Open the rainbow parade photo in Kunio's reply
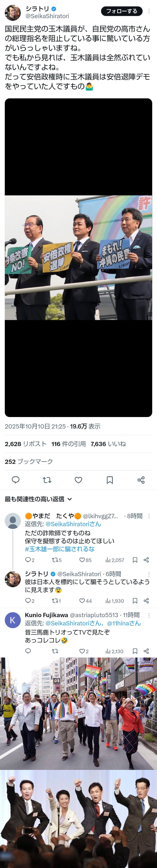This screenshot has height=868, width=157. coord(78,713)
